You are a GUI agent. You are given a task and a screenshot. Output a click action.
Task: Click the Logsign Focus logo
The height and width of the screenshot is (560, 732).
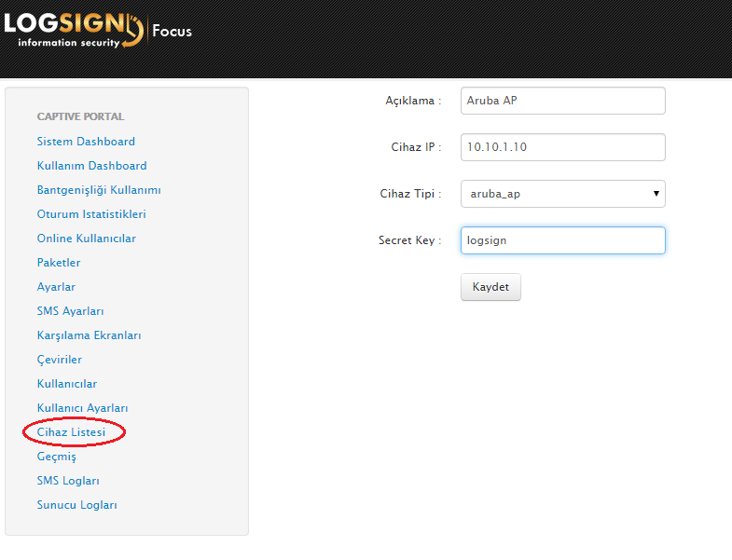pyautogui.click(x=98, y=31)
